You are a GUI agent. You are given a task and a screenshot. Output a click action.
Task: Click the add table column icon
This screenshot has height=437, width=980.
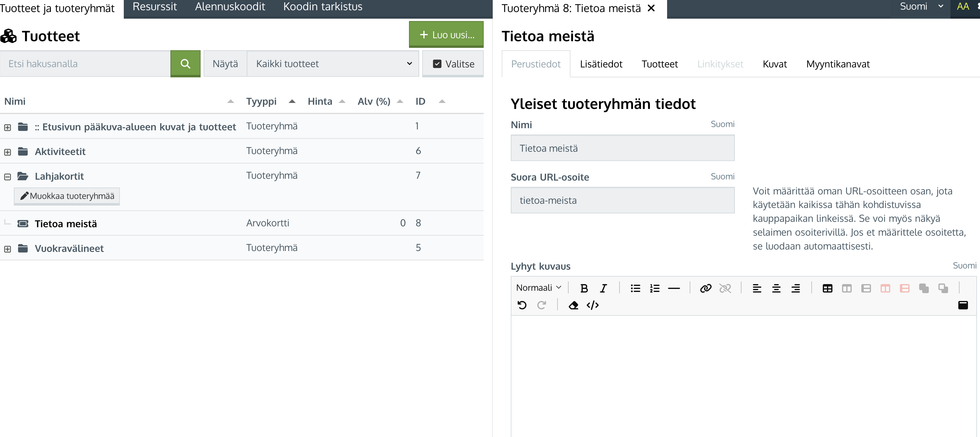847,288
